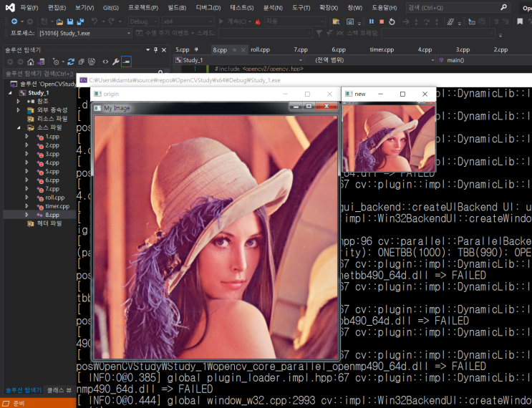Screen dimensions: 532x408
Task: Expand the 외부 종속성 node
Action: tap(19, 110)
